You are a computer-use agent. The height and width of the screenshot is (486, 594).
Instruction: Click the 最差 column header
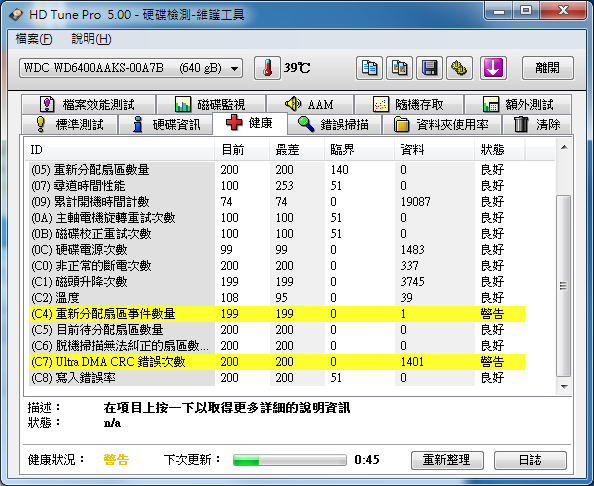pos(297,150)
